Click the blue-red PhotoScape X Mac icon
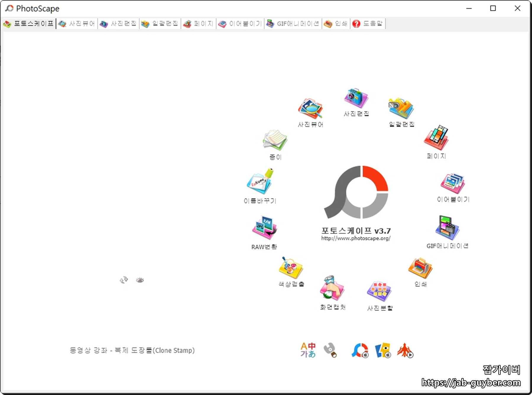The image size is (532, 395). (360, 350)
